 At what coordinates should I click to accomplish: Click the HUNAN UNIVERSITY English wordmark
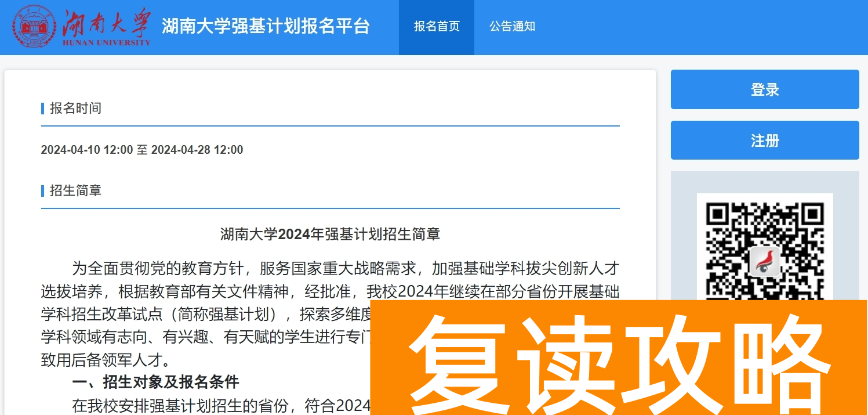point(107,41)
